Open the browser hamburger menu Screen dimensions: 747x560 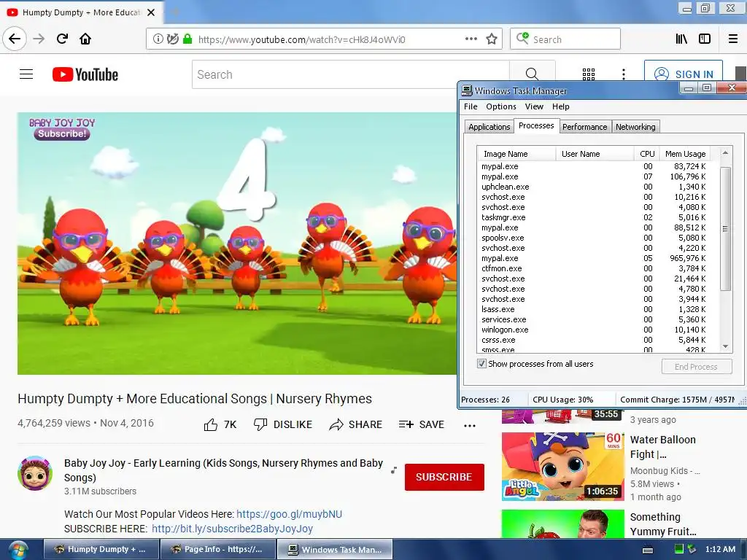point(733,39)
